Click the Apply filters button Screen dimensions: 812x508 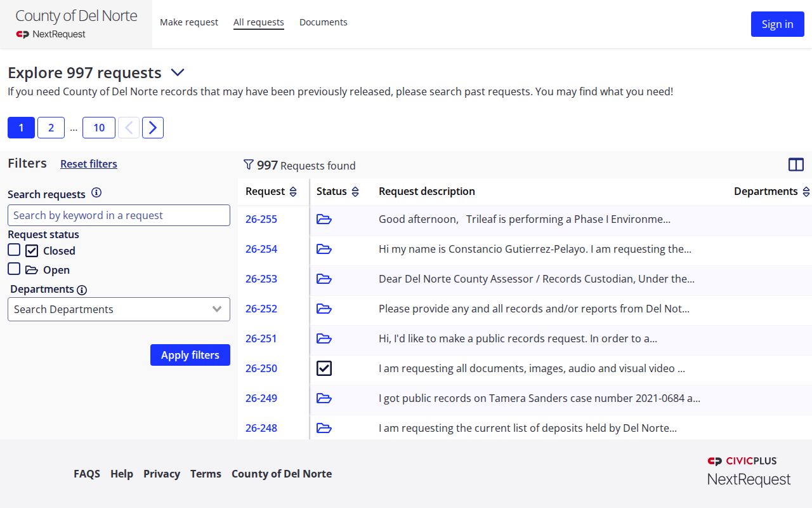[x=190, y=355]
